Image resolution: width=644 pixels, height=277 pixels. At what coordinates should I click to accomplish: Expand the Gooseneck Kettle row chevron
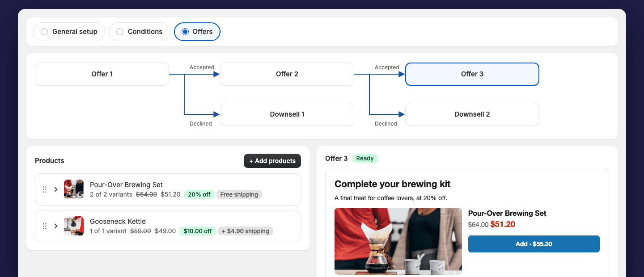click(56, 226)
